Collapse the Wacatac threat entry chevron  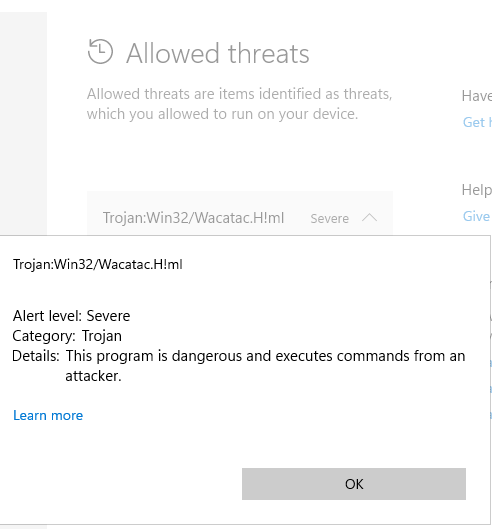[x=369, y=218]
